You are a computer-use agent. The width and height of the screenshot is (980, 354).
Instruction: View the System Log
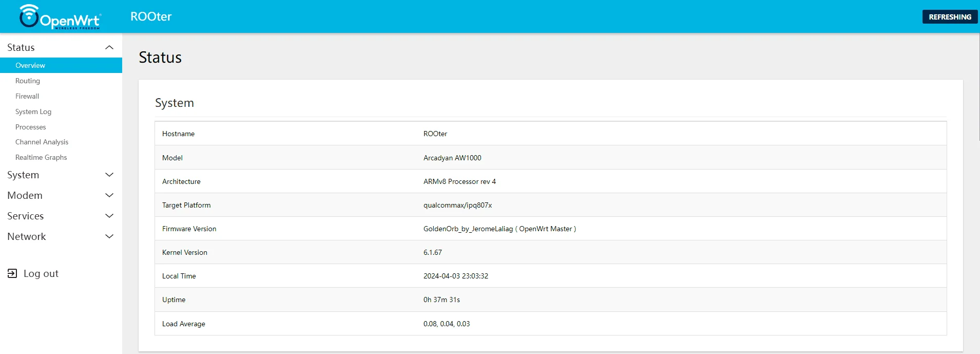[33, 111]
